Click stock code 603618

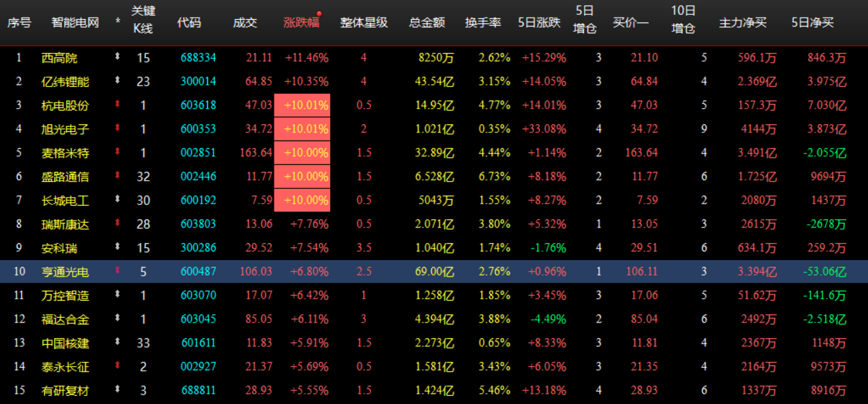(198, 105)
